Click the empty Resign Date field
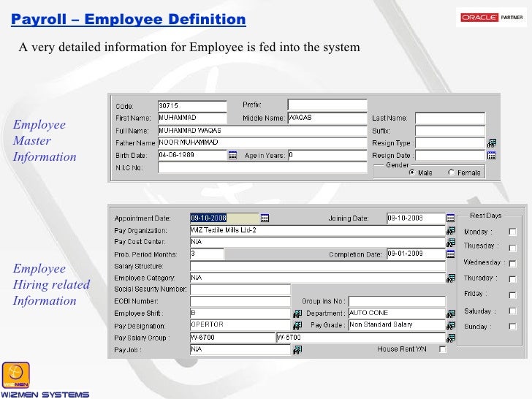The image size is (532, 399). 450,155
